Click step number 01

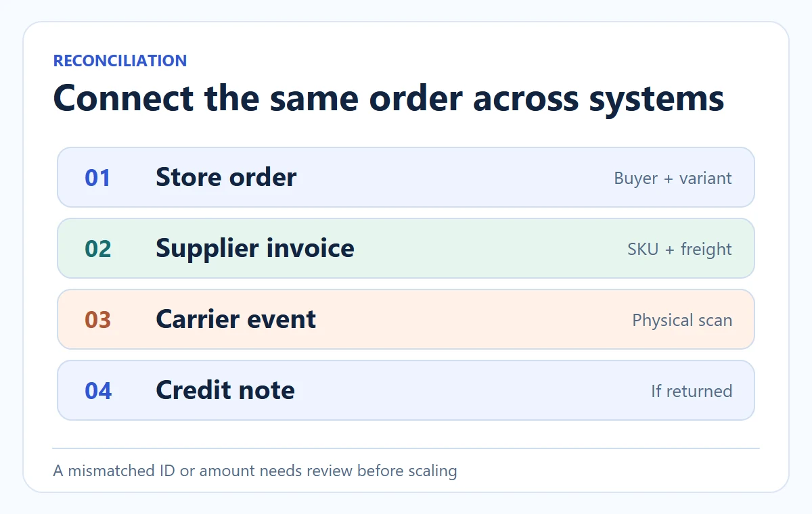97,178
